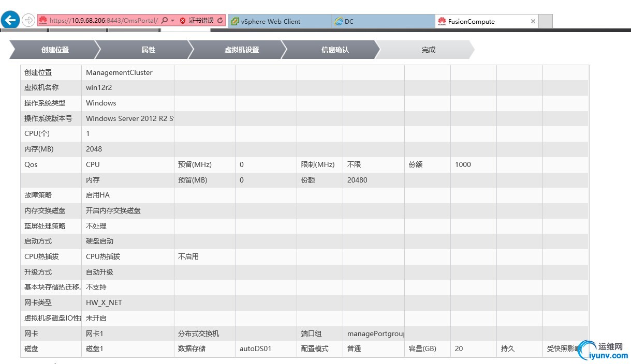Select the 完成 wizard step

point(428,50)
